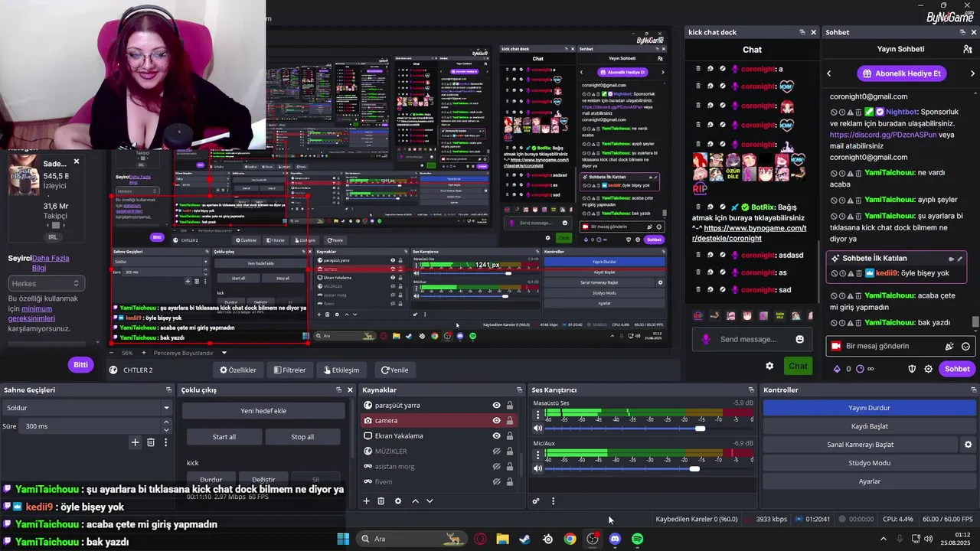Viewport: 980px width, 551px height.
Task: Click Kaydı Başlat to start recording
Action: click(x=869, y=425)
